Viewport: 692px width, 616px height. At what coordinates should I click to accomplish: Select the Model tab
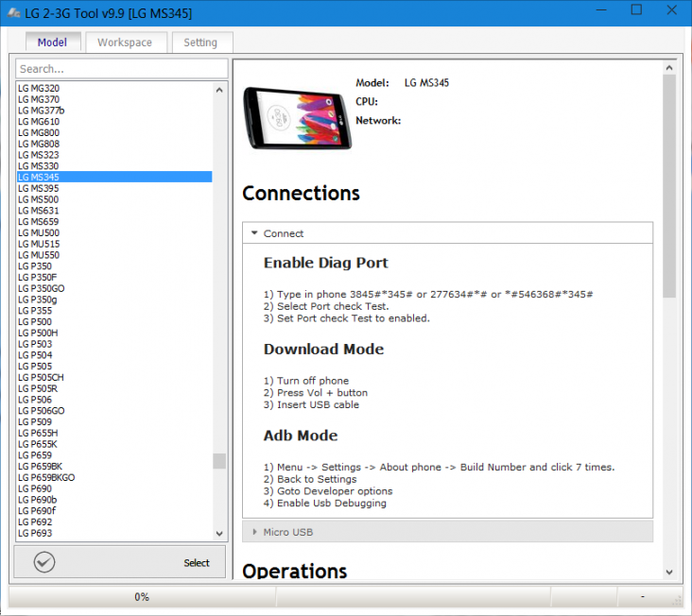53,43
